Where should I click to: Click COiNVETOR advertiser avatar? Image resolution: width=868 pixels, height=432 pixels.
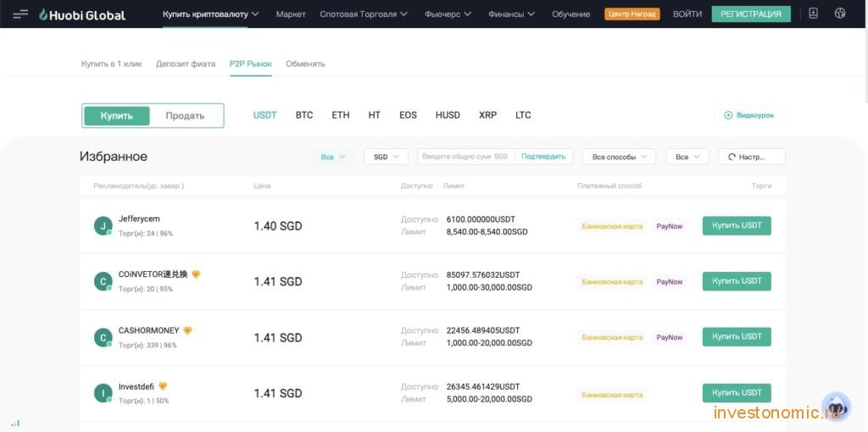pos(103,281)
